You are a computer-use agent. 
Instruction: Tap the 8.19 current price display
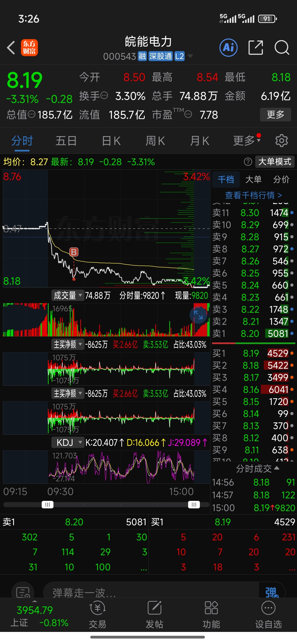point(25,80)
